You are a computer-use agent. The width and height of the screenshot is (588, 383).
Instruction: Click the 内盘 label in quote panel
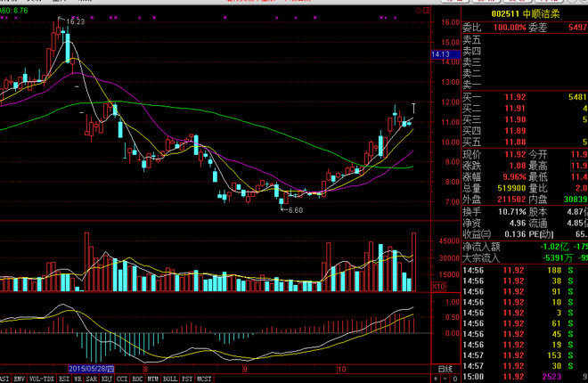(538, 200)
